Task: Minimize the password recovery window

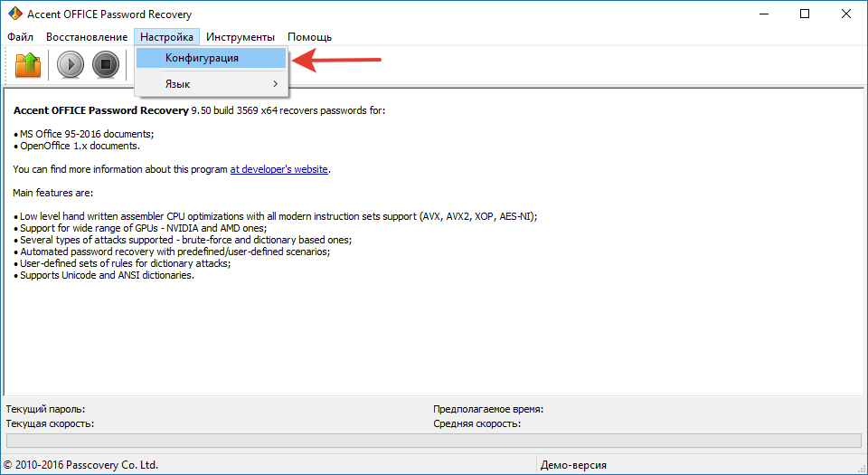Action: [x=762, y=14]
